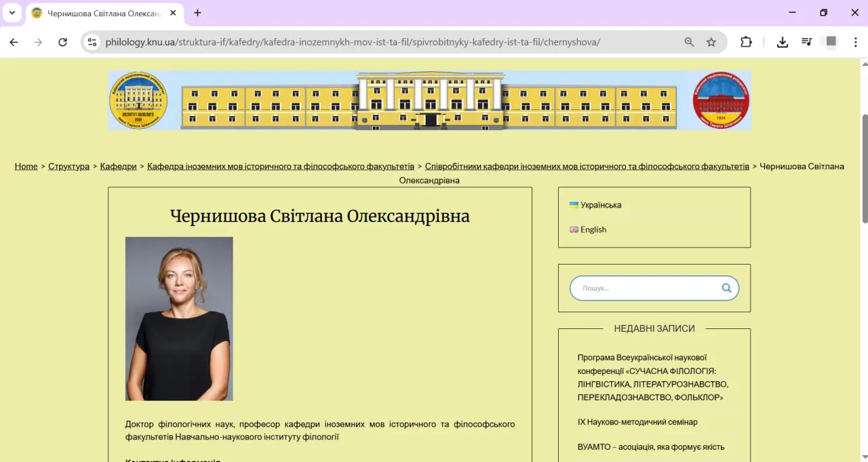Open the downloads icon in toolbar

tap(782, 42)
